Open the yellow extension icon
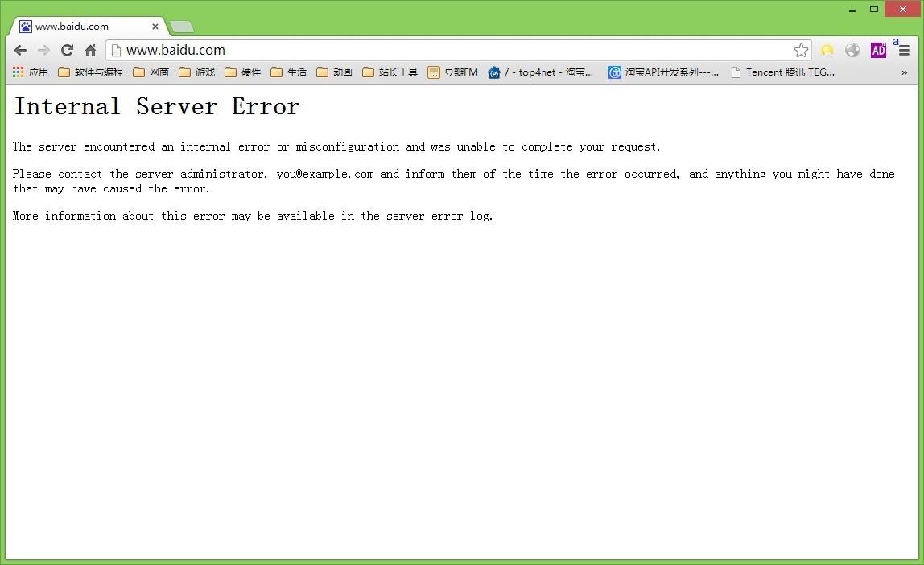Image resolution: width=924 pixels, height=565 pixels. (x=827, y=50)
